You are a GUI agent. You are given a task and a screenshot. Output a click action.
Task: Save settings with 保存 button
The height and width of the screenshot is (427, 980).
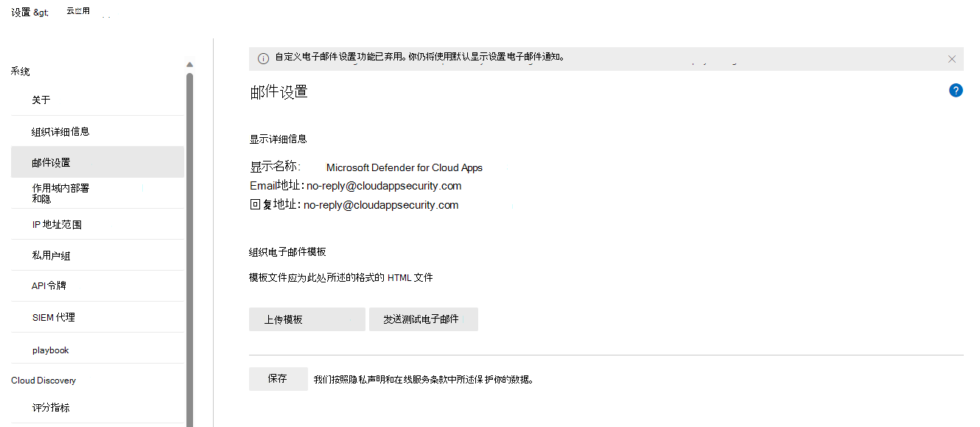tap(279, 379)
